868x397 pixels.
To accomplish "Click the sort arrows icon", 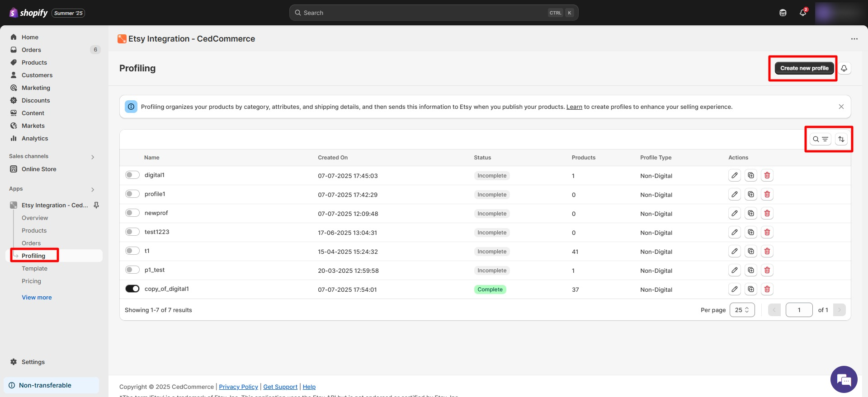I will 841,139.
